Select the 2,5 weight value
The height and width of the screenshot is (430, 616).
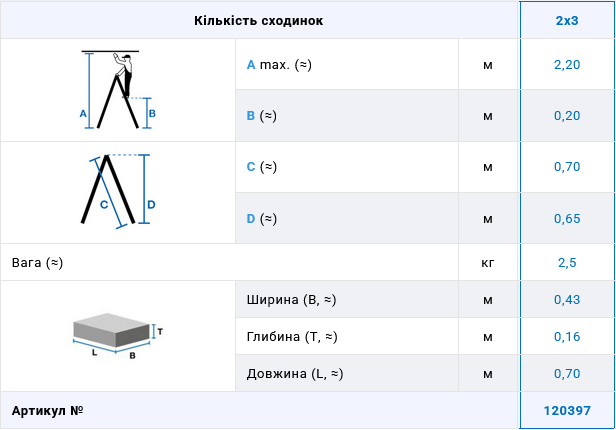(567, 263)
